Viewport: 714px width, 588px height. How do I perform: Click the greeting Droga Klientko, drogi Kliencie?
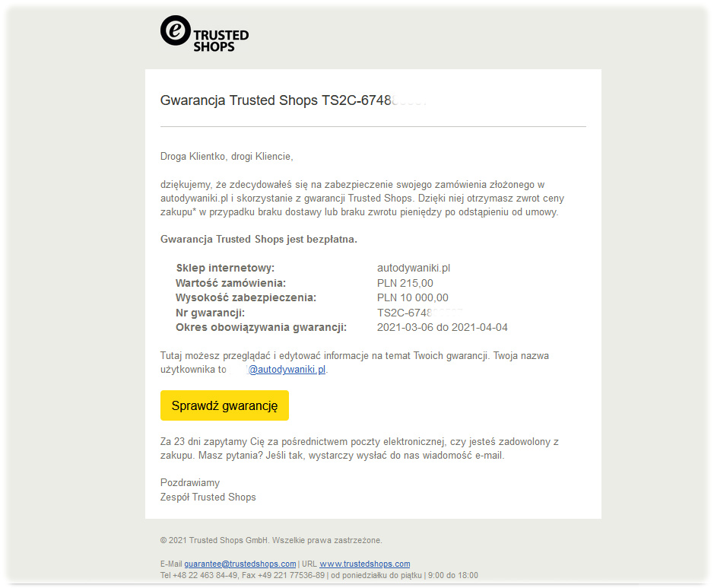[x=227, y=156]
